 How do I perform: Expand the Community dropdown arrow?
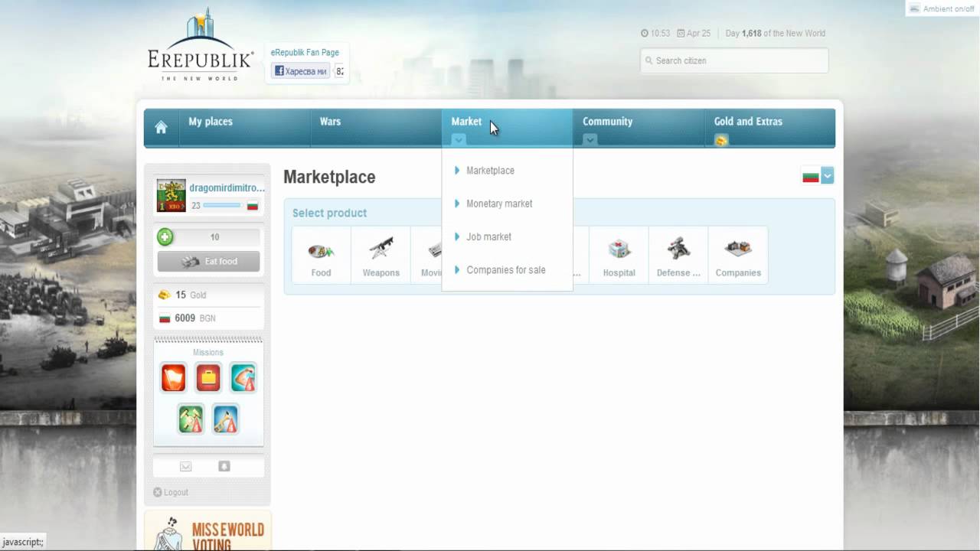click(x=590, y=140)
